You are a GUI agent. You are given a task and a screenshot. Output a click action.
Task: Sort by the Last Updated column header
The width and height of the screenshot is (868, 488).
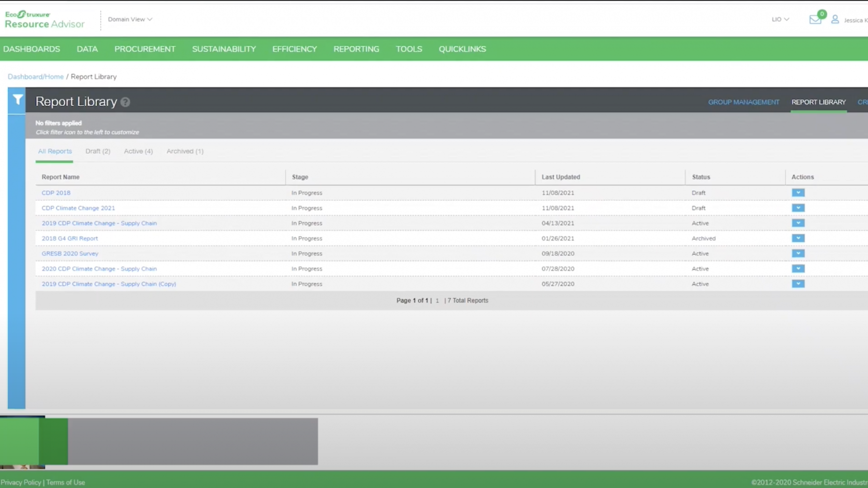click(560, 177)
